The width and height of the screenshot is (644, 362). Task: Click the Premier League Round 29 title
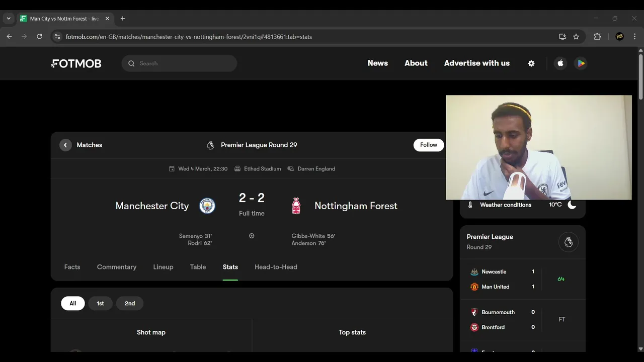pos(259,145)
